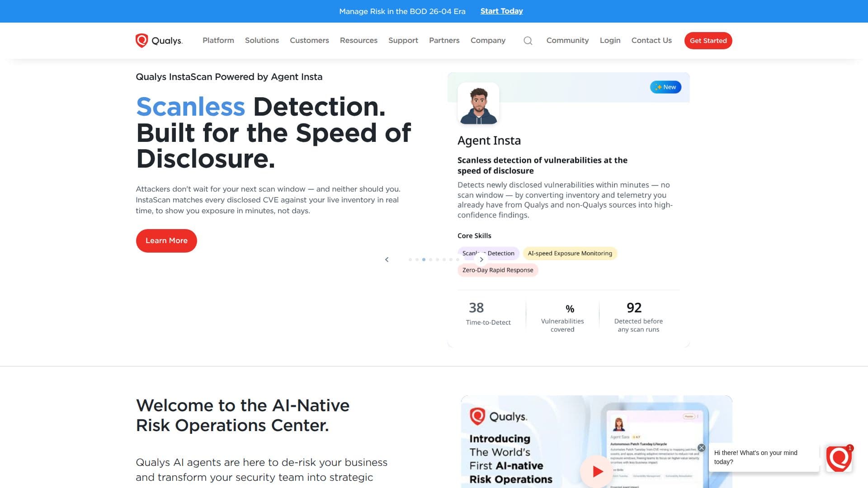Click 'Manage Risk in the BOD 26-04 Era' banner text
The width and height of the screenshot is (868, 488).
pos(402,11)
